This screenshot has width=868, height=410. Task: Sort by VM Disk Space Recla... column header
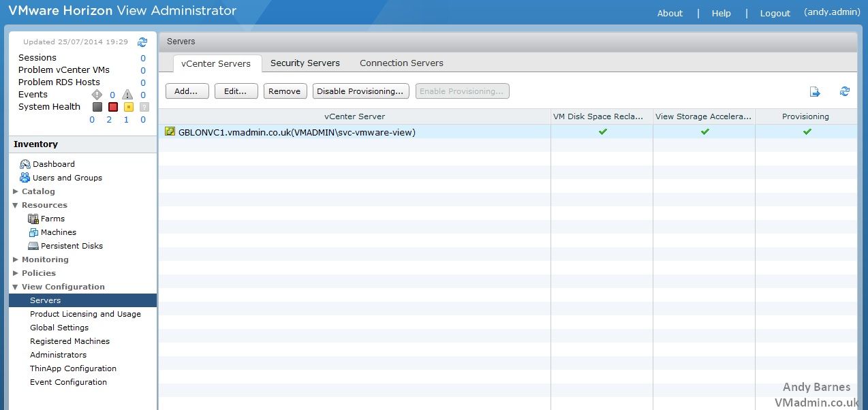click(602, 116)
